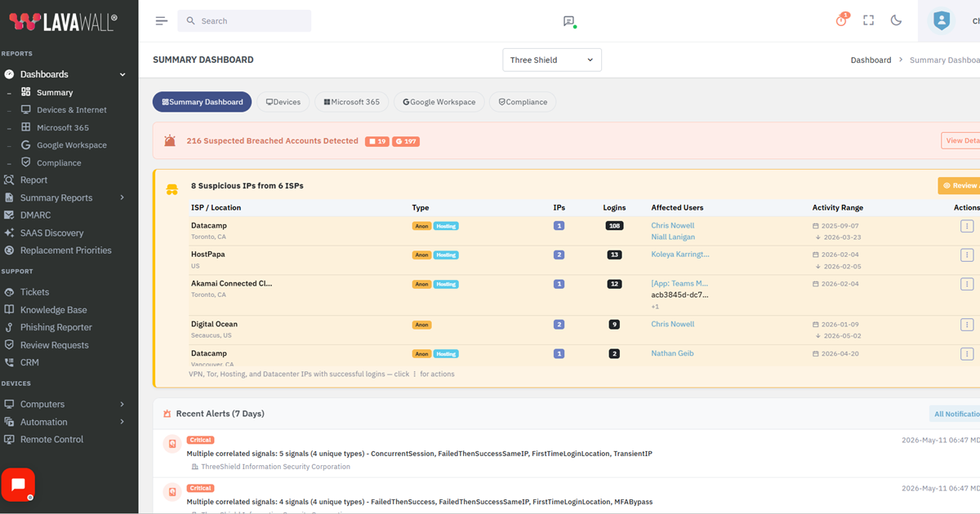Screen dimensions: 980x514
Task: Click the Akamai Connected Cl... ISP name
Action: (x=232, y=284)
